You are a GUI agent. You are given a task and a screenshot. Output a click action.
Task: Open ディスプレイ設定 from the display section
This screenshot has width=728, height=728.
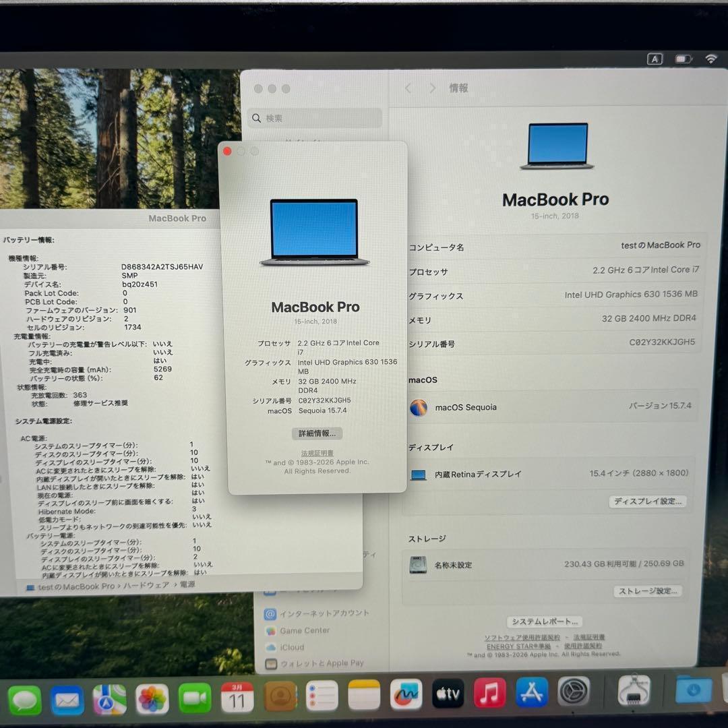pos(647,501)
